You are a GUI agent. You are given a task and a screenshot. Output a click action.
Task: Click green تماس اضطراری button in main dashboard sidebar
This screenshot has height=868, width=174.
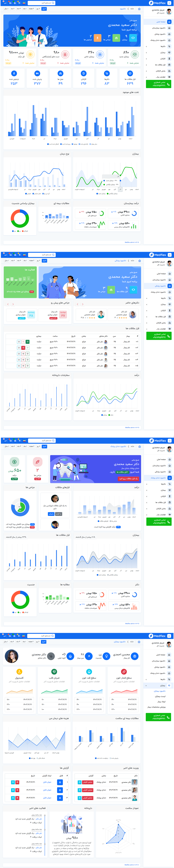[159, 84]
